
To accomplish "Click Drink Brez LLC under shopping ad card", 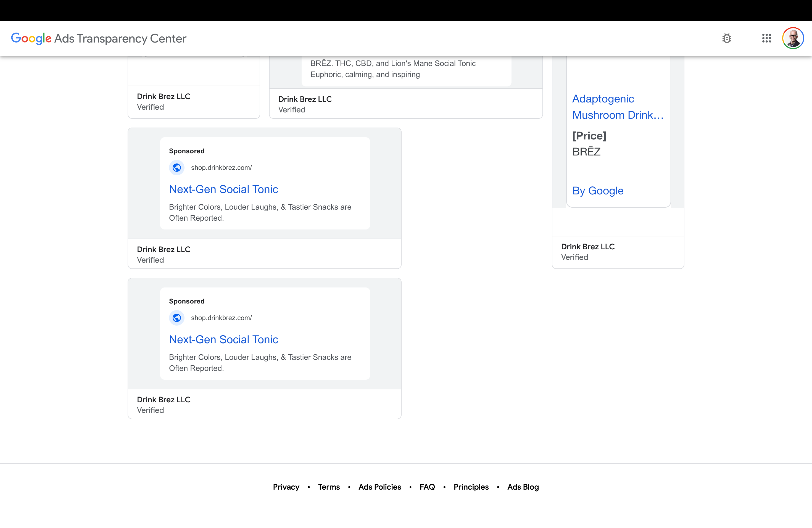I will 587,247.
